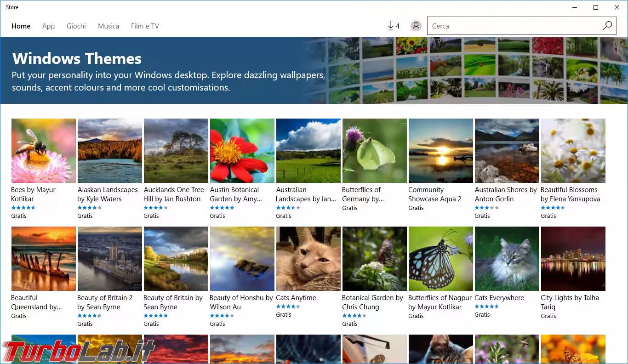This screenshot has width=628, height=364.
Task: Open the Beauty of Britain 2 thumbnail
Action: (x=110, y=259)
